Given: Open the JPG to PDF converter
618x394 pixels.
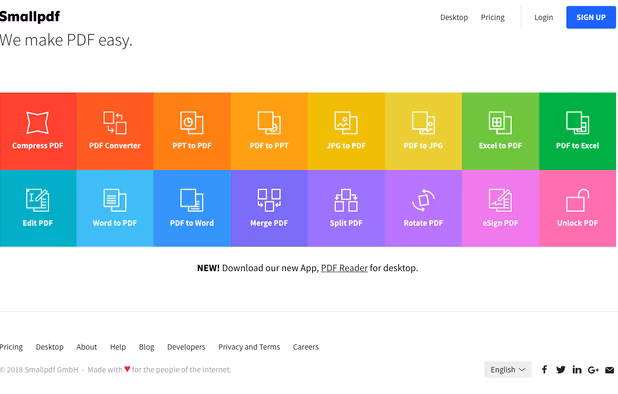Looking at the screenshot, I should 346,131.
